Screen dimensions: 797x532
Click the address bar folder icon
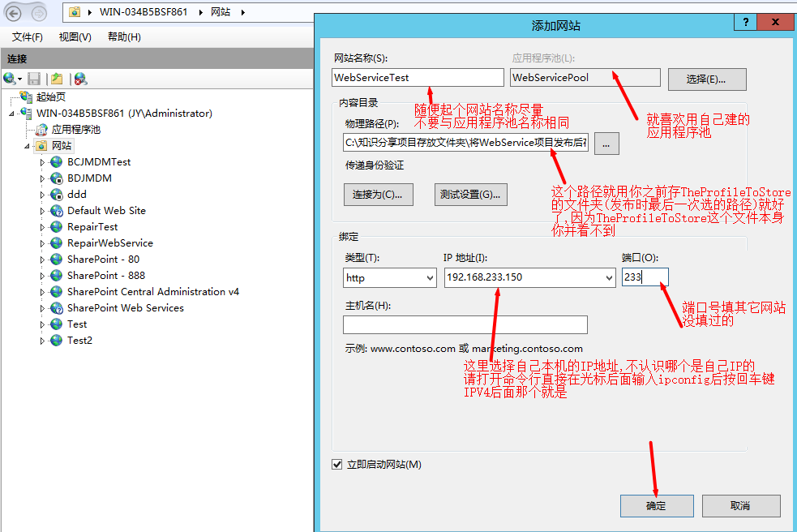pyautogui.click(x=75, y=11)
